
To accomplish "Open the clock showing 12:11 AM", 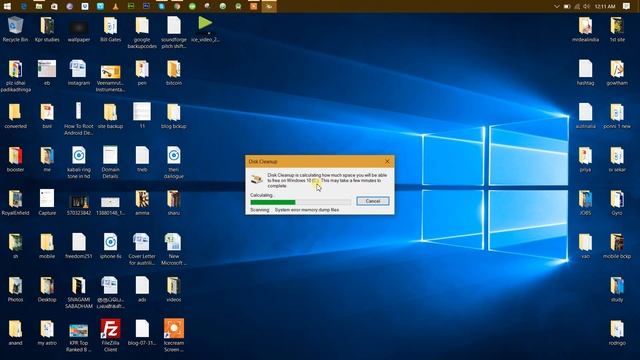I will point(605,7).
